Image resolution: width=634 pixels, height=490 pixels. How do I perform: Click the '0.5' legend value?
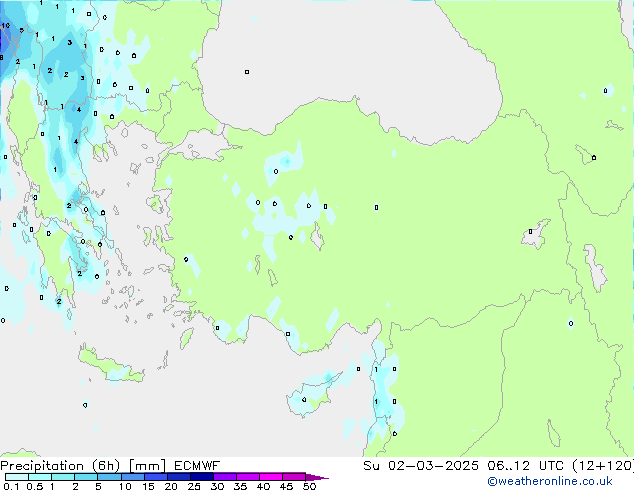pyautogui.click(x=35, y=486)
